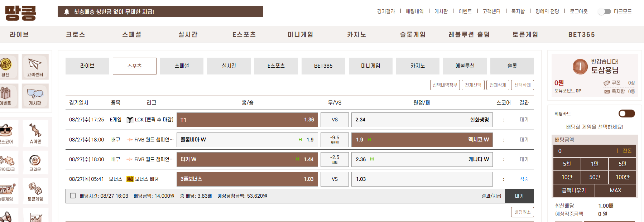Click the LCK league logo icon
644x222 pixels.
(x=130, y=120)
